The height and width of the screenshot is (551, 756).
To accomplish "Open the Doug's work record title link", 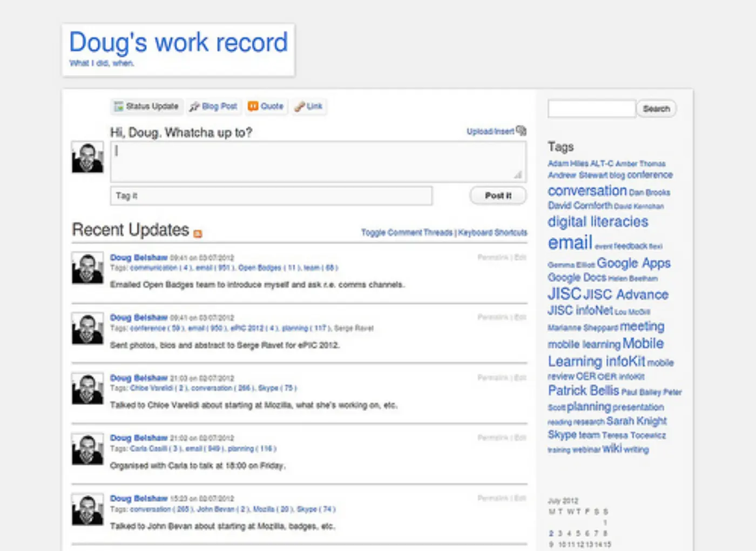I will [179, 42].
